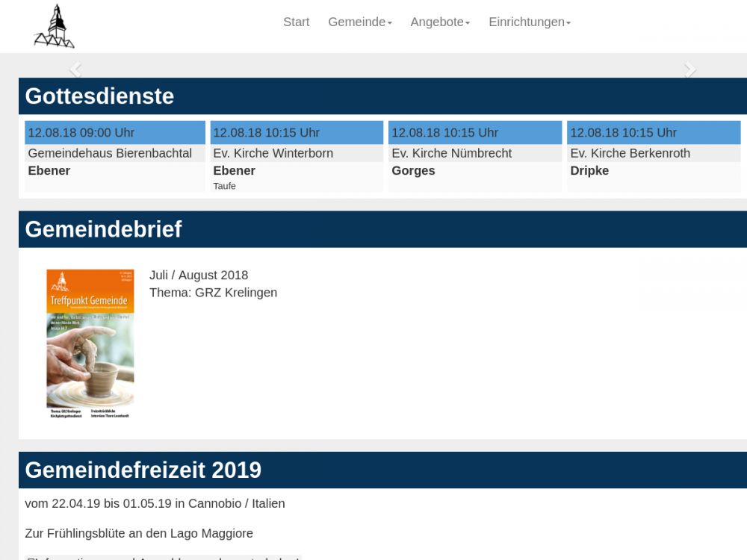The width and height of the screenshot is (747, 560).
Task: Select Ev. Kirche Berkenroth service entry
Action: pos(630,153)
